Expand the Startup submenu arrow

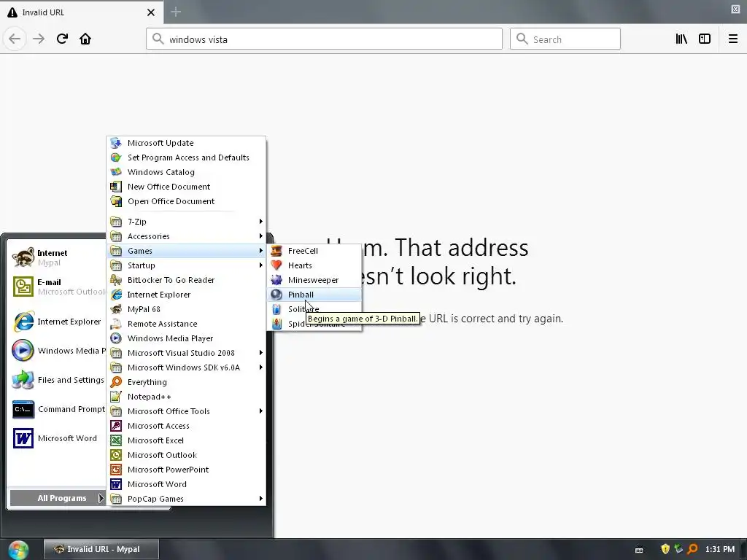point(260,265)
